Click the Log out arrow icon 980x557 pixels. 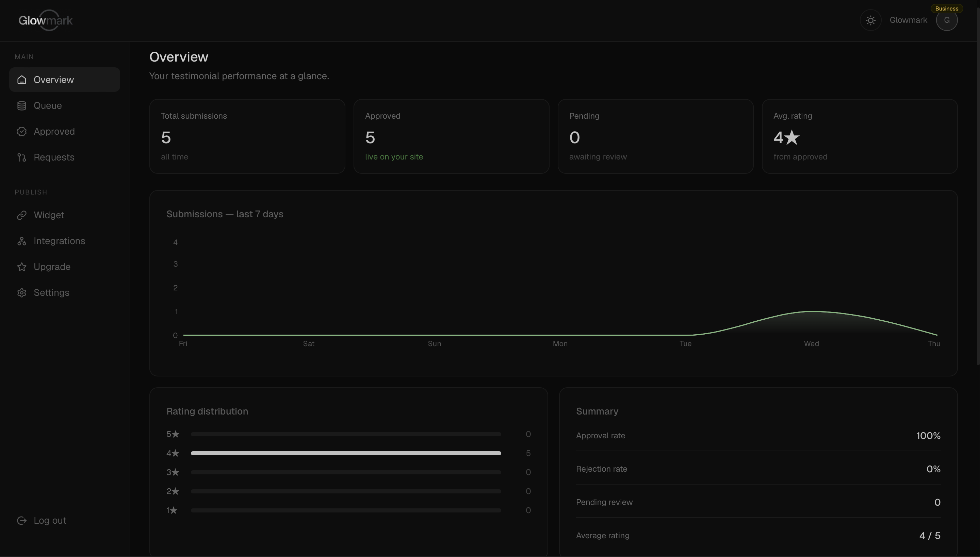[x=22, y=520]
